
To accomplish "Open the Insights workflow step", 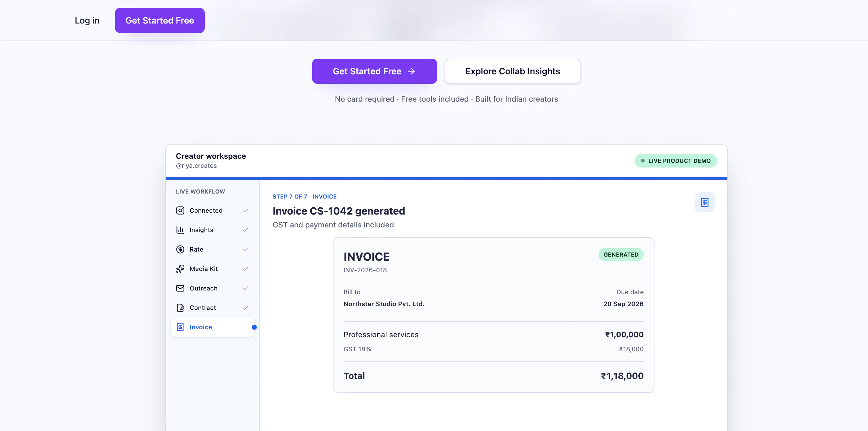I will tap(213, 230).
